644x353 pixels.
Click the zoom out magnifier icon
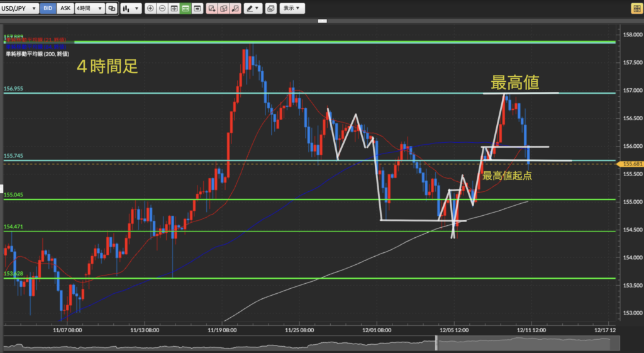coord(162,9)
